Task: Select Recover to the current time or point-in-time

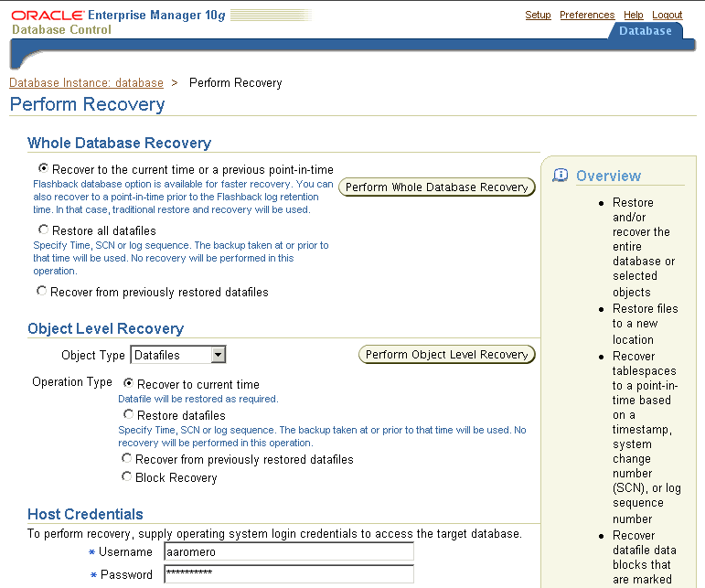Action: [x=43, y=169]
